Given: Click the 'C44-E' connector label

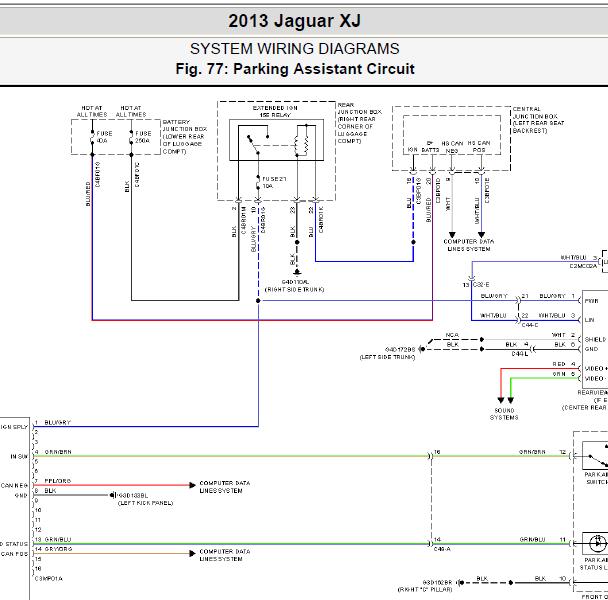Looking at the screenshot, I should tap(530, 325).
